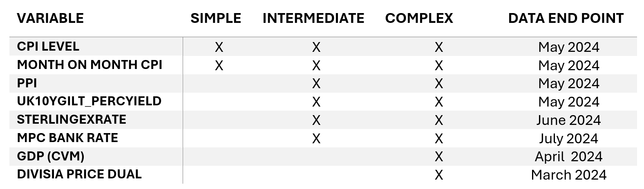Click the July 2024 date cell
This screenshot has width=644, height=189.
(x=568, y=139)
